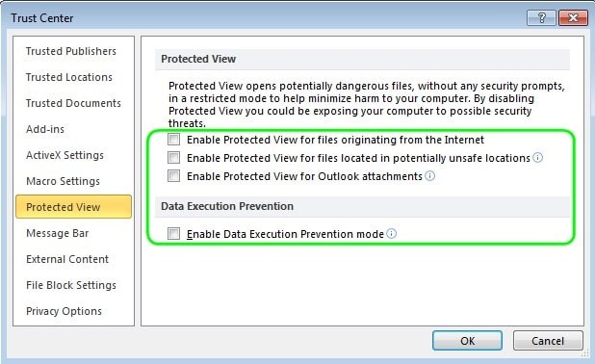Open Message Bar options
595x364 pixels.
point(58,233)
